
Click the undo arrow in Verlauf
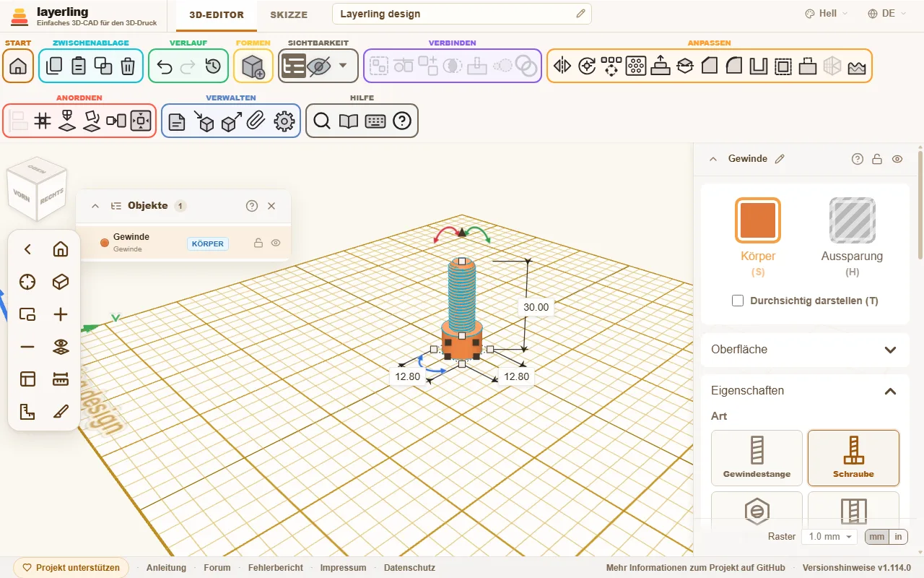point(164,66)
